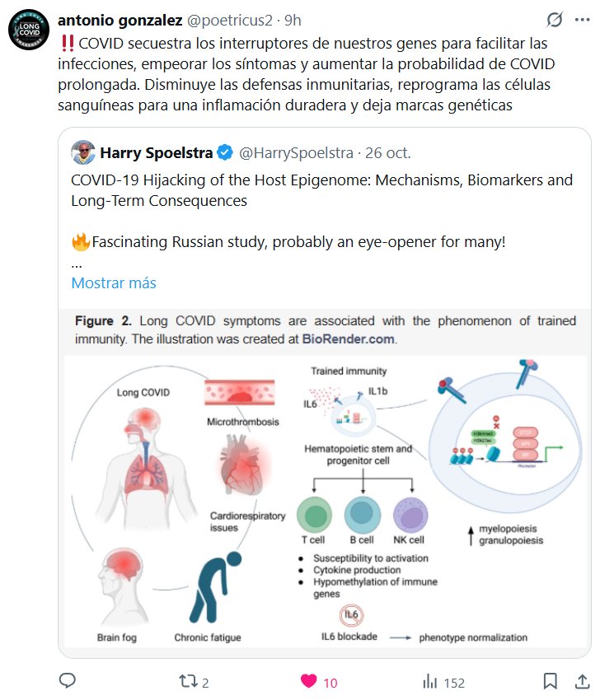Image resolution: width=600 pixels, height=700 pixels.
Task: Open the view analytics bar-chart icon
Action: tap(429, 681)
